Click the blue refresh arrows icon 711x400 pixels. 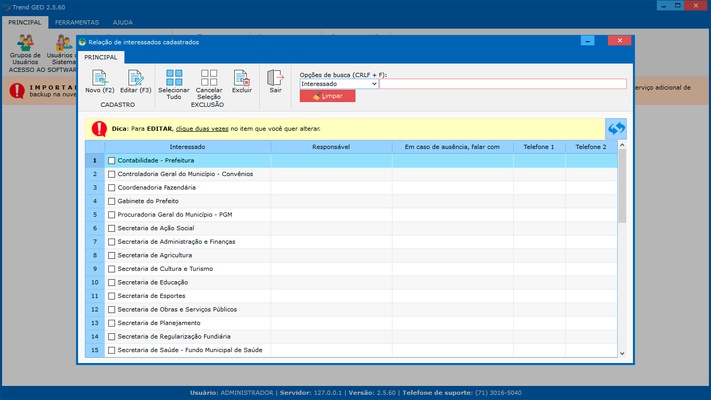tap(616, 129)
